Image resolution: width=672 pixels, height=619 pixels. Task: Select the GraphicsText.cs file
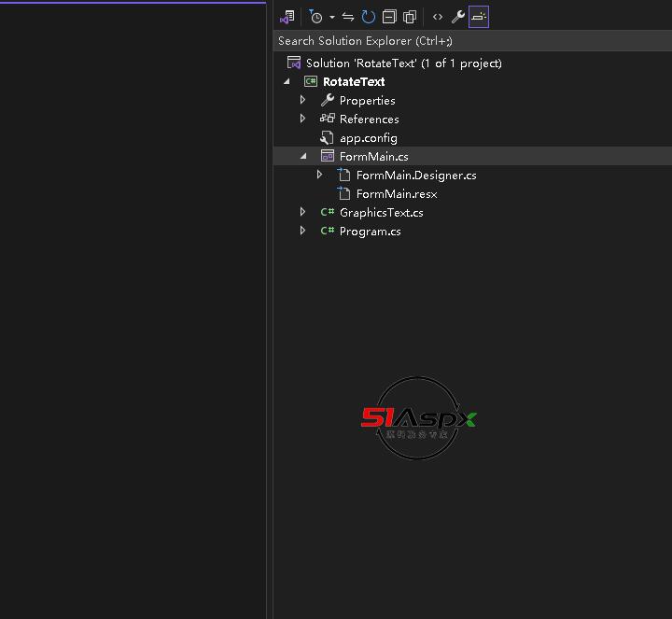[381, 213]
